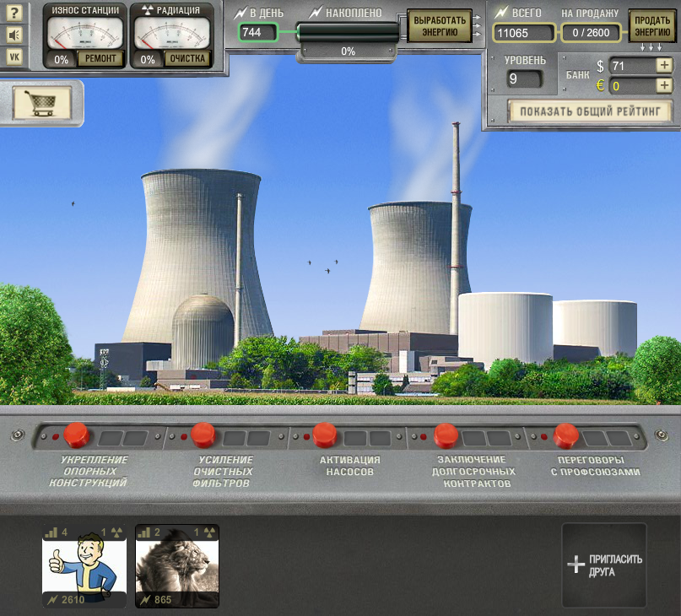Open the help question mark icon

(x=14, y=14)
